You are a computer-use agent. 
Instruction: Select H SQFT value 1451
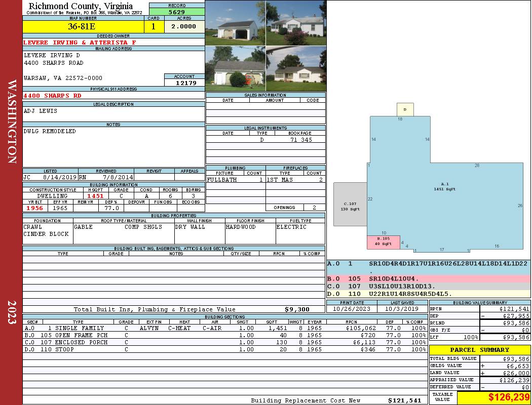pos(95,196)
